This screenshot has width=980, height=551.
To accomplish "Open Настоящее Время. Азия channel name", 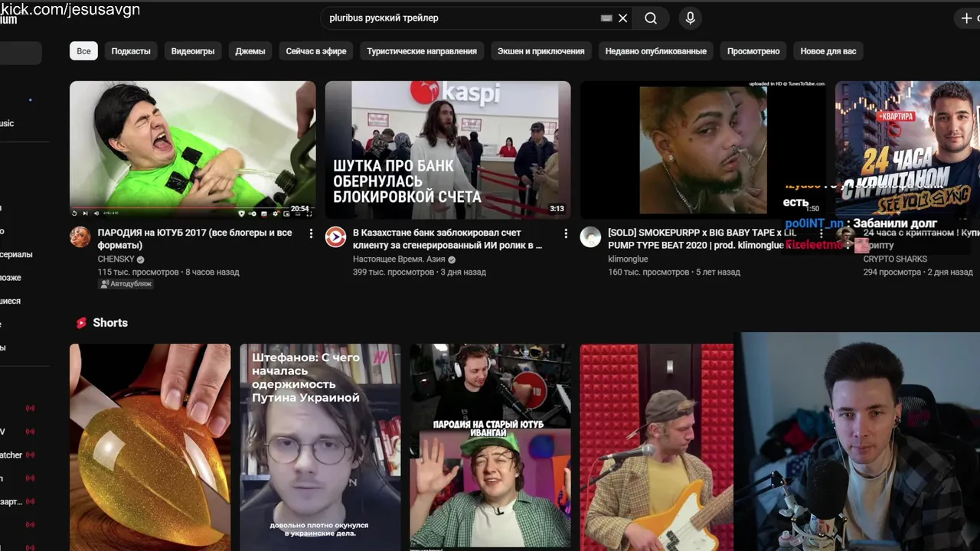I will coord(399,259).
